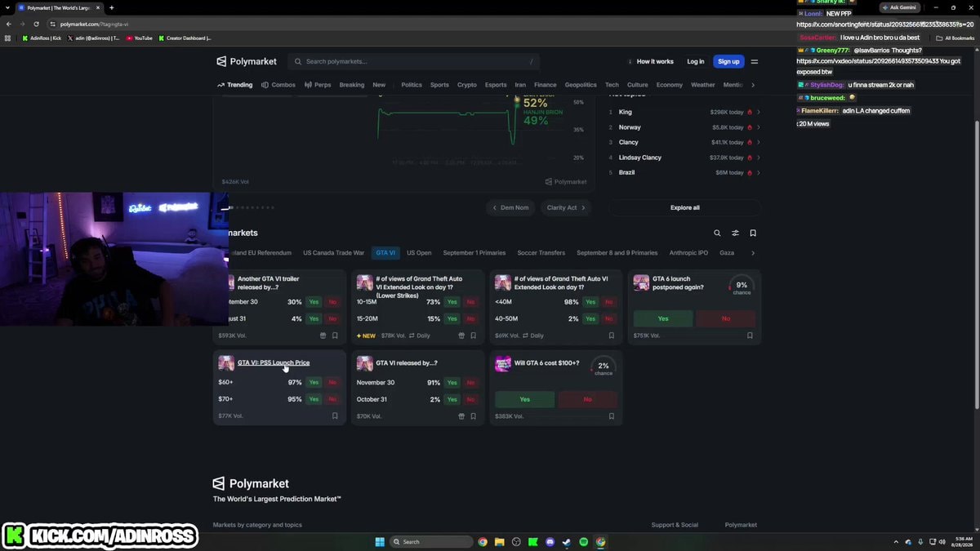
Task: Open the markets filter sliders icon
Action: (x=735, y=233)
